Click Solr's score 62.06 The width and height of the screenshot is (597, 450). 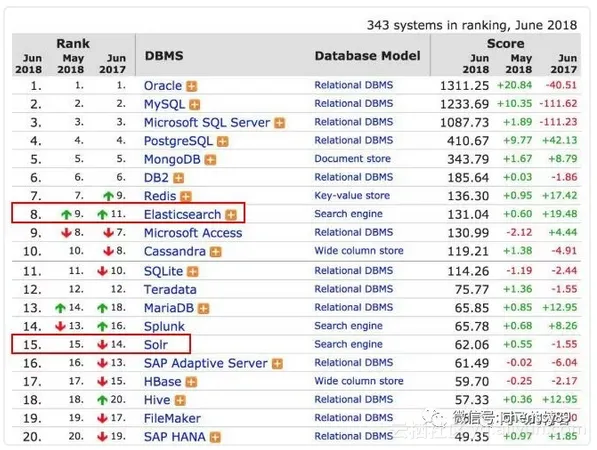tap(472, 345)
